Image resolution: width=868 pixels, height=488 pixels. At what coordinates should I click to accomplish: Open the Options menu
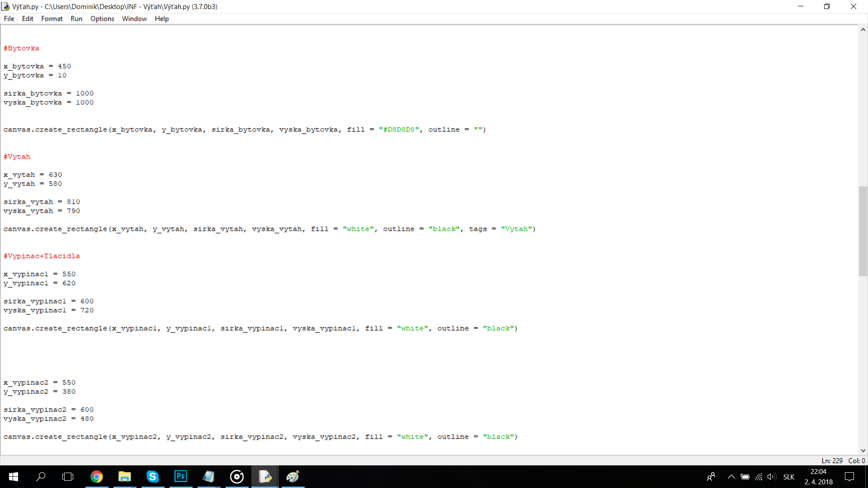[x=102, y=19]
